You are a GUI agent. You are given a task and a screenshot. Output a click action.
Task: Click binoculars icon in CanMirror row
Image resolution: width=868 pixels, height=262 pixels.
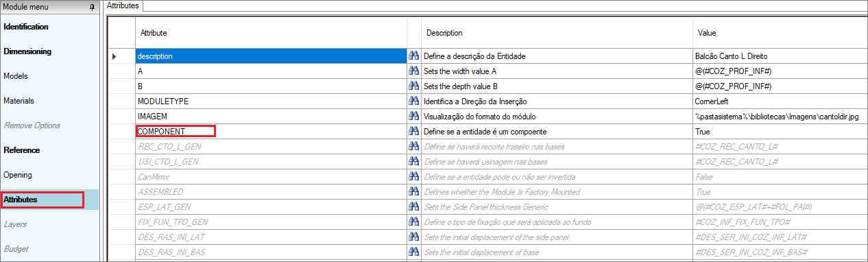click(414, 176)
